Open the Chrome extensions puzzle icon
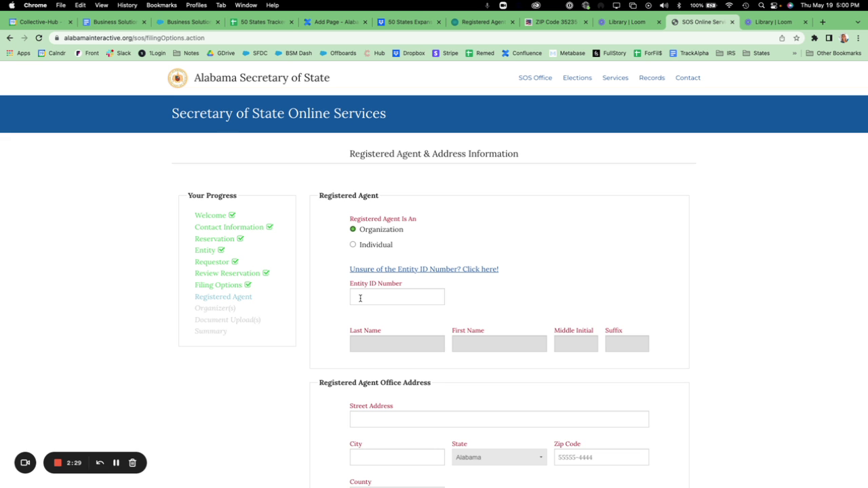This screenshot has height=488, width=868. [814, 38]
